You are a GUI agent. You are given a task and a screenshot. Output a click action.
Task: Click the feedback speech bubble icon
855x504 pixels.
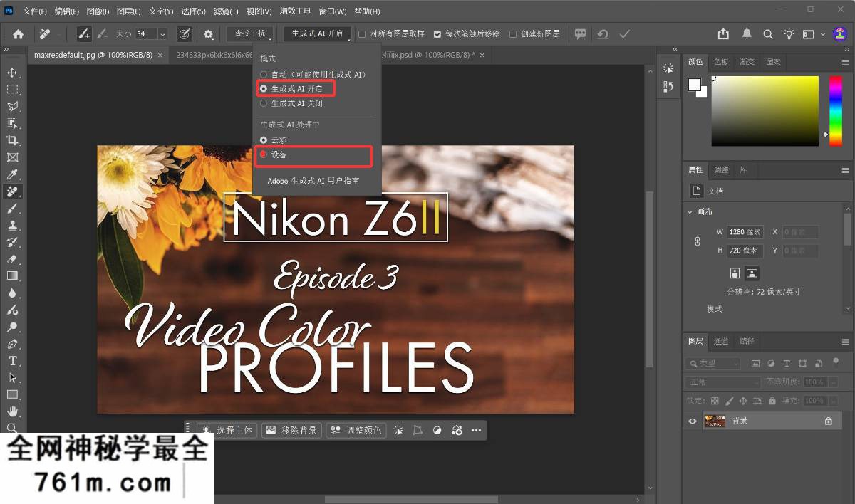(x=581, y=33)
